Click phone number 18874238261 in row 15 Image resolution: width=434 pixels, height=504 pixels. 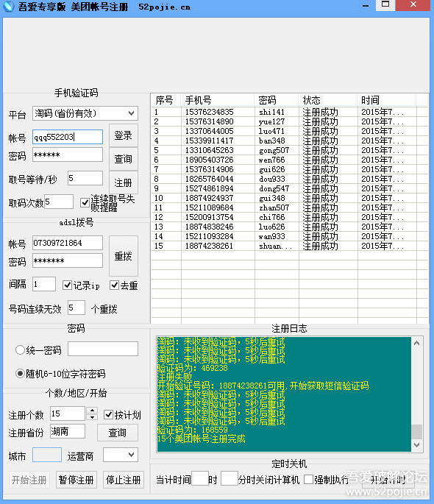tap(209, 246)
